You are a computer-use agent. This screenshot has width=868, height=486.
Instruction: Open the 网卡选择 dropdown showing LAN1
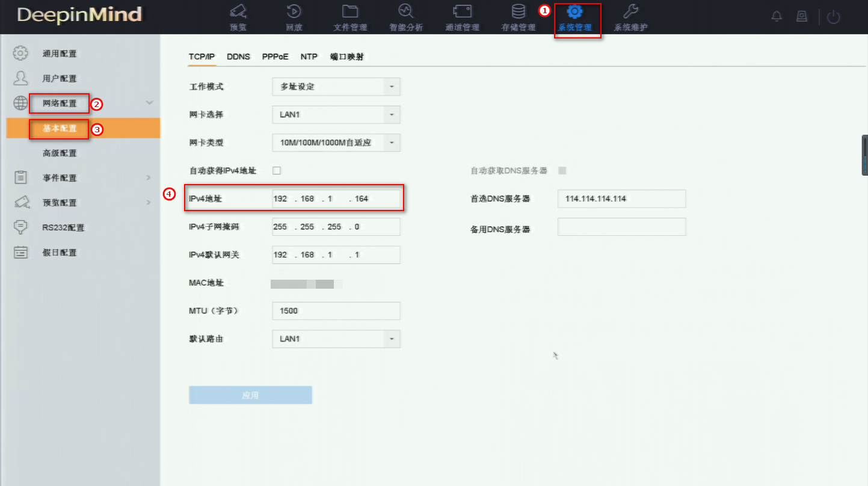pos(335,114)
